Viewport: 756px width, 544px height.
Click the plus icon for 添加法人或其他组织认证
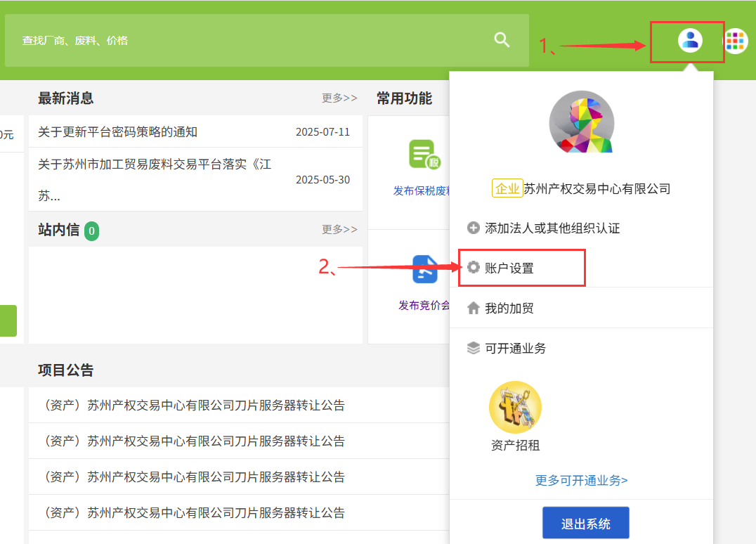tap(474, 228)
